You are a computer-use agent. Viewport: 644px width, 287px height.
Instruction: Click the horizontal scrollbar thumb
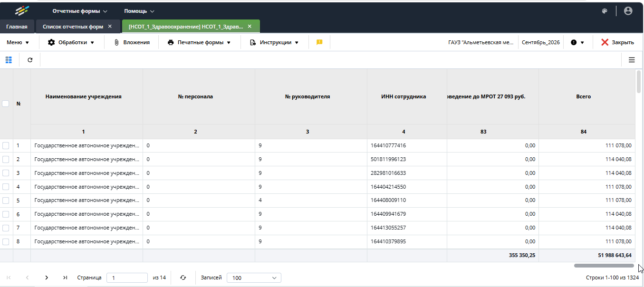point(604,266)
